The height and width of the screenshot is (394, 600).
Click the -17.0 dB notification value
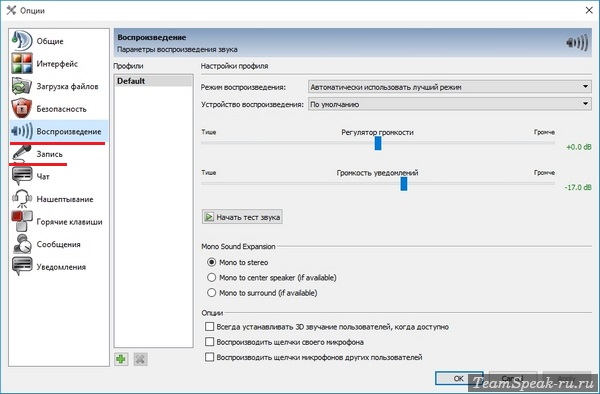click(x=578, y=187)
